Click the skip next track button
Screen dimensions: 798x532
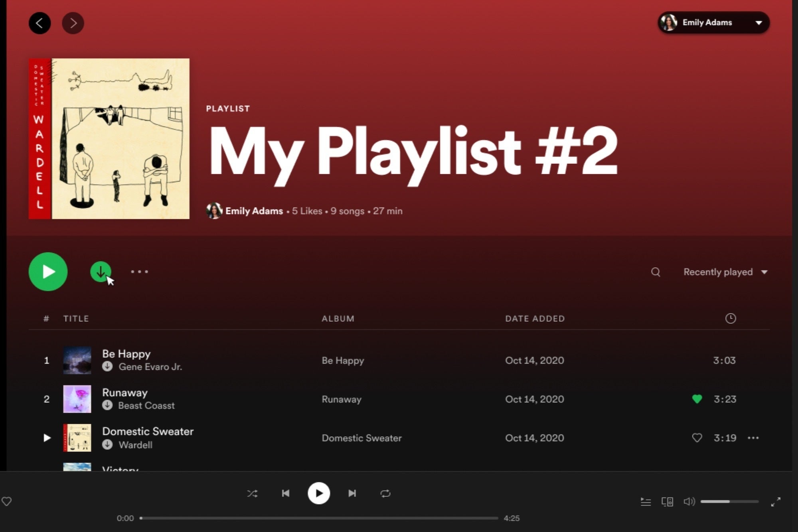tap(352, 493)
